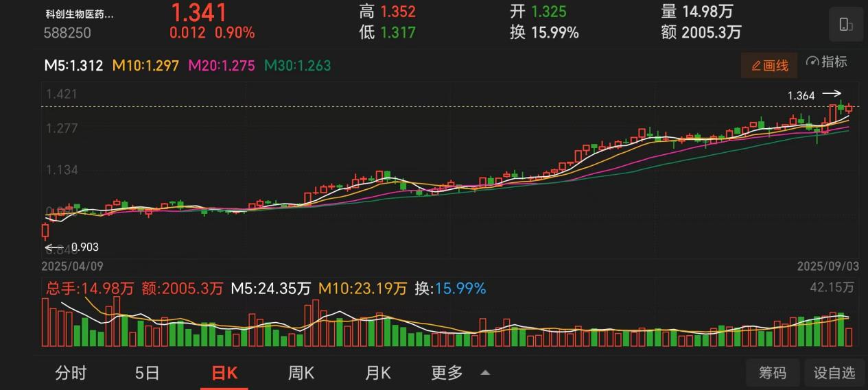Click the open price 1.325
This screenshot has width=868, height=390.
(549, 12)
